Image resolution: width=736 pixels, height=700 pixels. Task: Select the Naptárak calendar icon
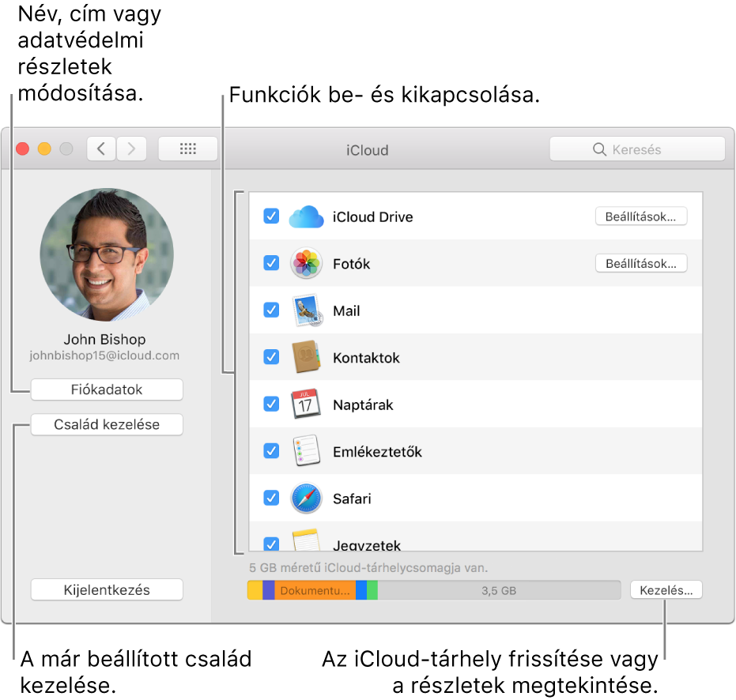coord(306,404)
